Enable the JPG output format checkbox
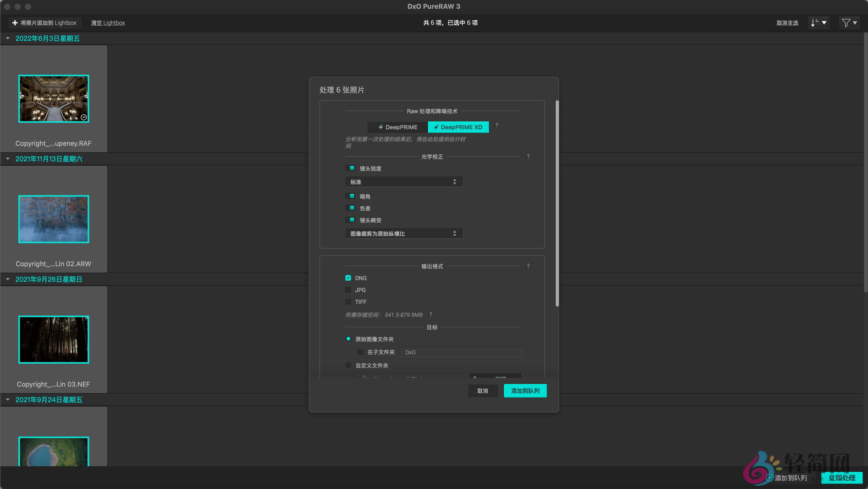The width and height of the screenshot is (868, 489). pyautogui.click(x=348, y=289)
